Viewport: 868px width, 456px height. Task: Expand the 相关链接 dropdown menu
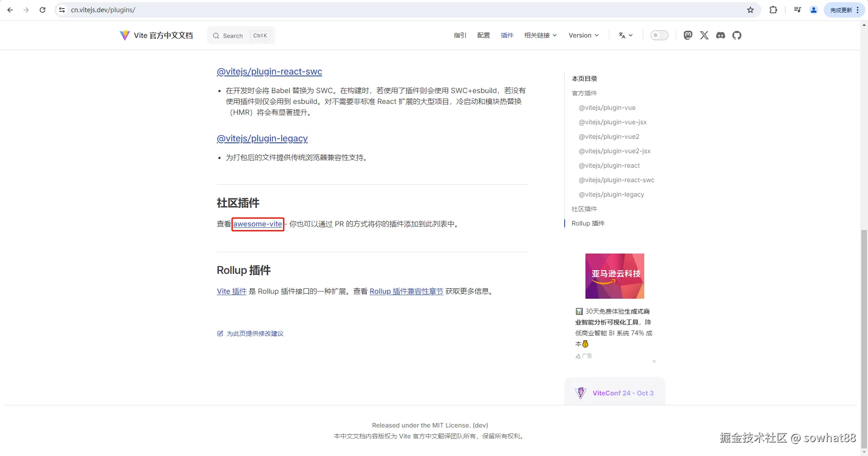pyautogui.click(x=541, y=35)
